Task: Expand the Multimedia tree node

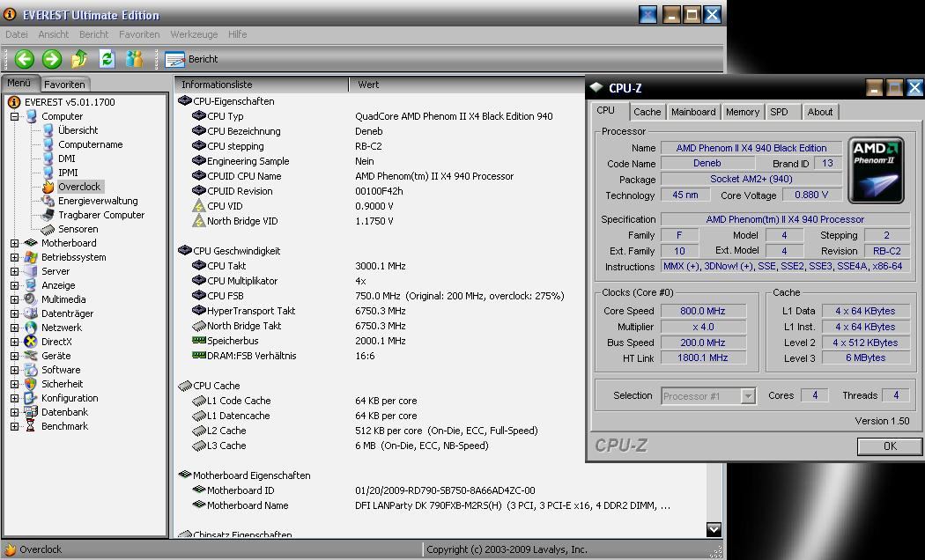Action: [15, 299]
